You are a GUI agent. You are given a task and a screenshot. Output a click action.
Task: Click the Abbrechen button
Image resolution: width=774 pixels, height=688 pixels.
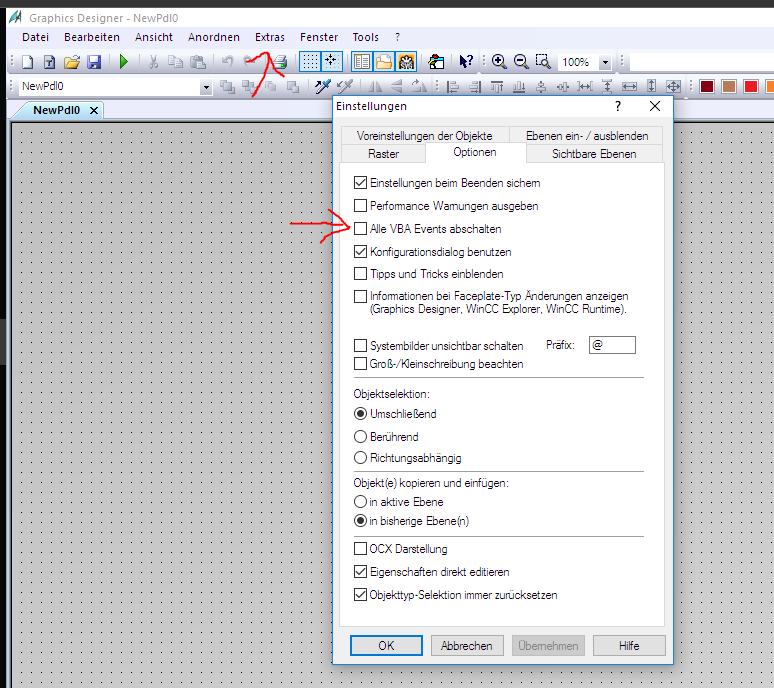[x=467, y=646]
